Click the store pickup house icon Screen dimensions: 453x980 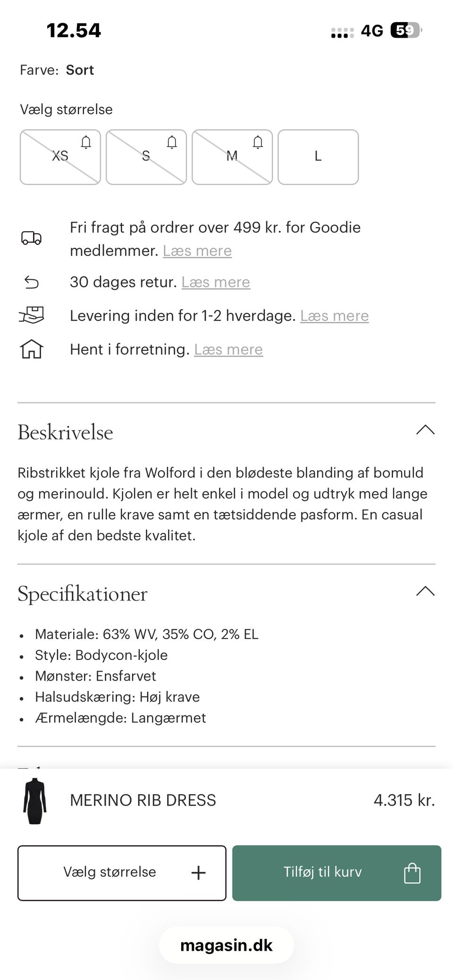[x=31, y=349]
